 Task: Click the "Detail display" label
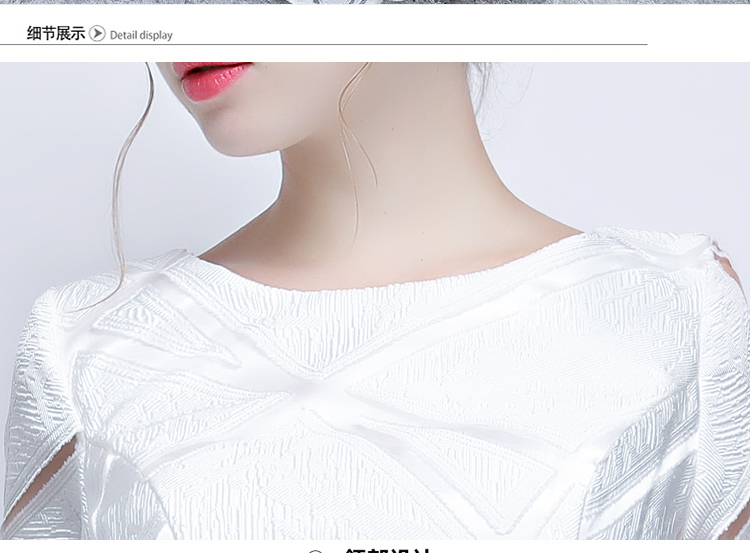[141, 35]
